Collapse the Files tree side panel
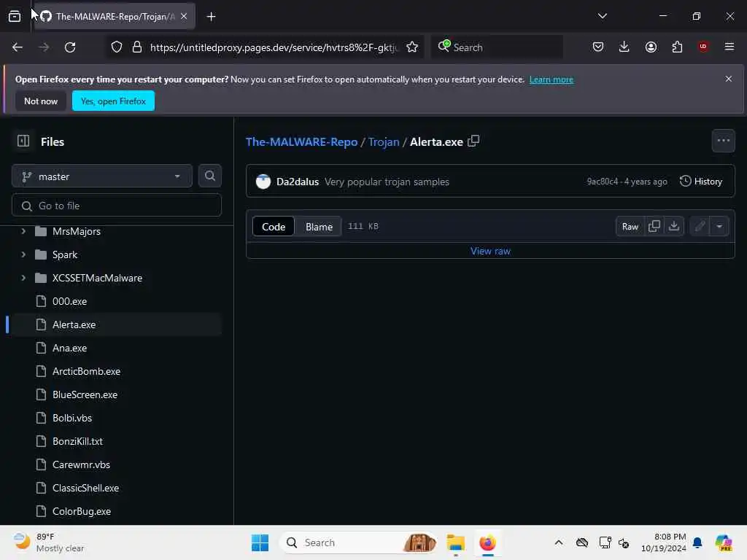Viewport: 747px width, 560px height. click(23, 141)
